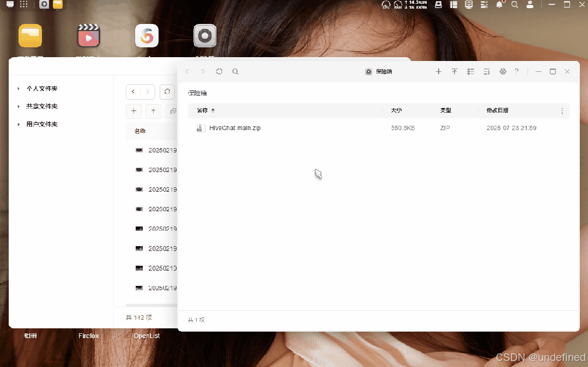Click the 共 1 项 status text

tap(196, 320)
